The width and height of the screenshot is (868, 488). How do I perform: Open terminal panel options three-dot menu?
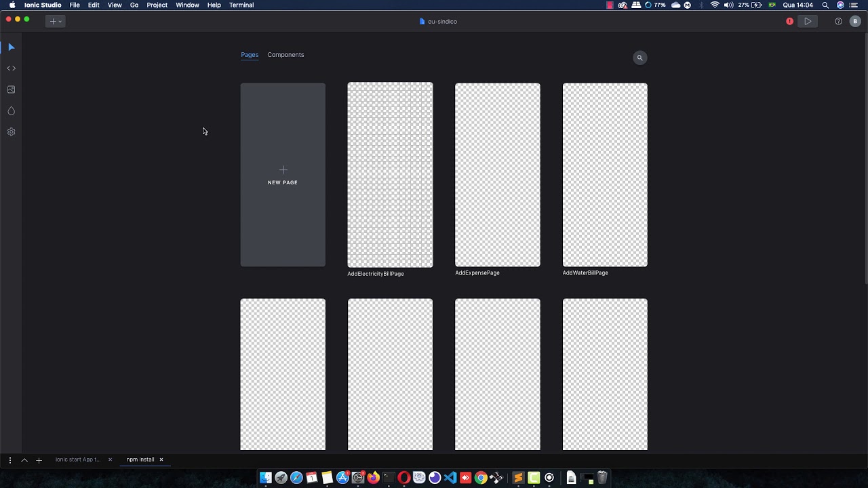(9, 460)
